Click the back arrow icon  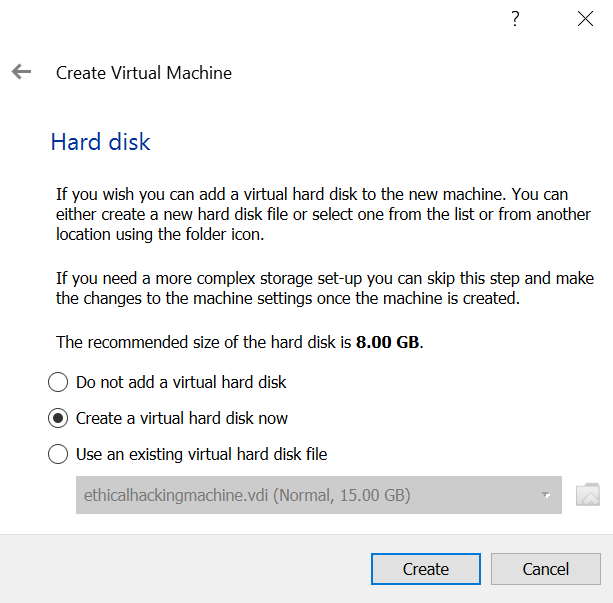pos(21,72)
